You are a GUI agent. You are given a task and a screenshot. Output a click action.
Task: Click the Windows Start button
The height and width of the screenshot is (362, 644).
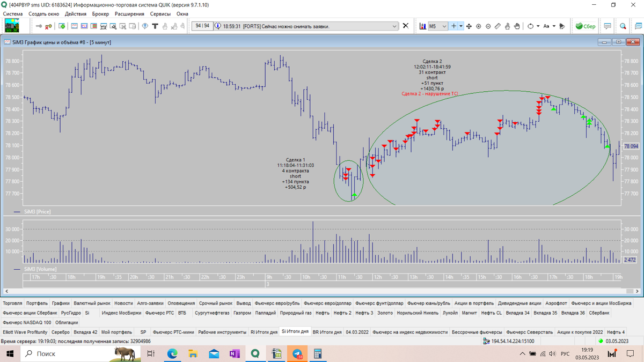10,354
